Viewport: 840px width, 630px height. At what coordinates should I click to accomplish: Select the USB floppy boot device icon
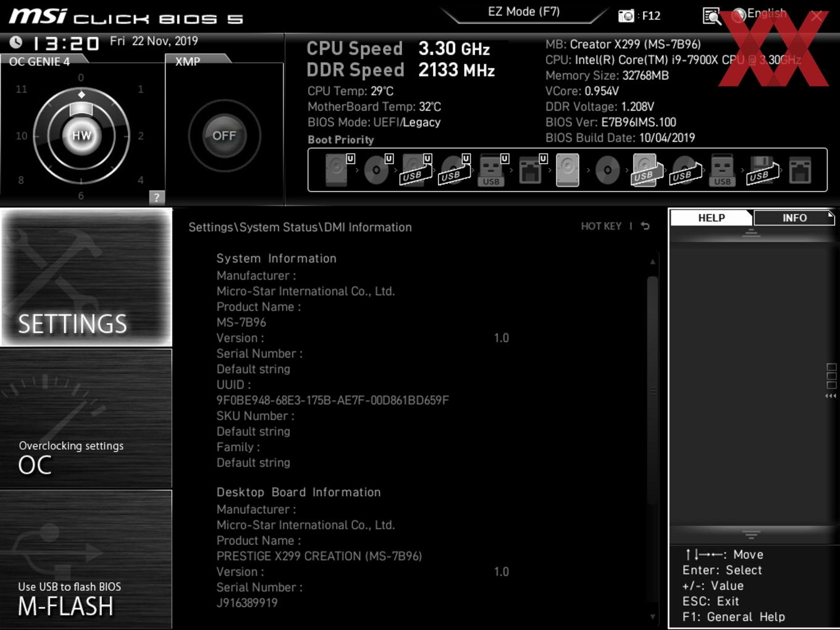click(x=762, y=170)
